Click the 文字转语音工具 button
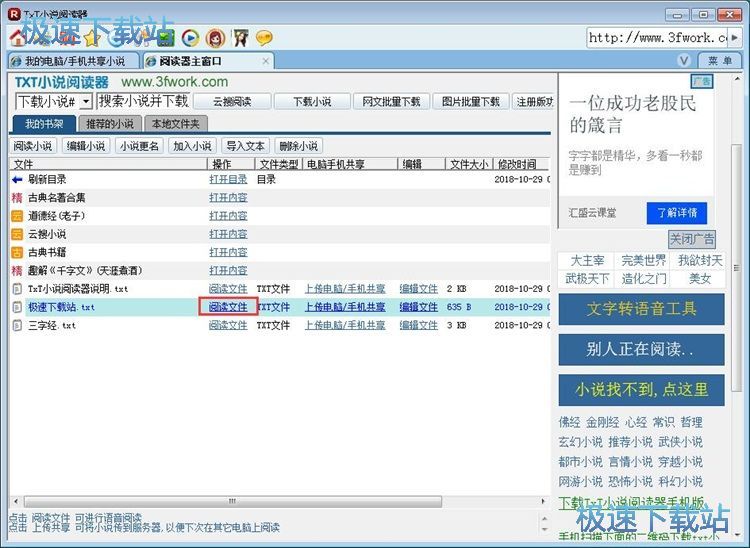Viewport: 750px width, 548px height. [641, 309]
